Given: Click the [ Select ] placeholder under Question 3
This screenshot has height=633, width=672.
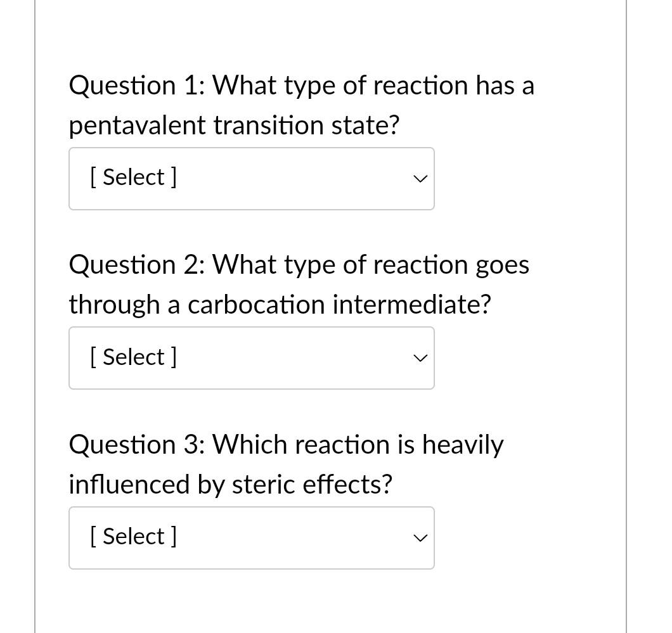Looking at the screenshot, I should coord(132,537).
